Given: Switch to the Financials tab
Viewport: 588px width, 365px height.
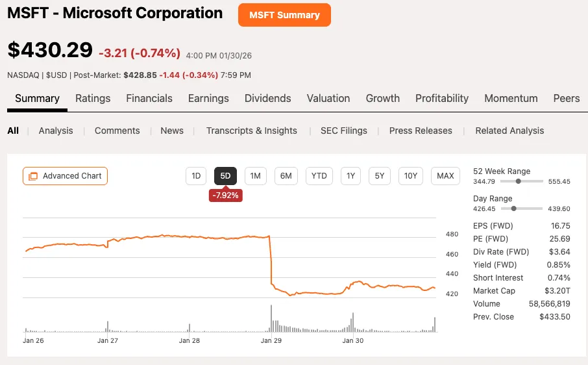Looking at the screenshot, I should click(x=149, y=99).
